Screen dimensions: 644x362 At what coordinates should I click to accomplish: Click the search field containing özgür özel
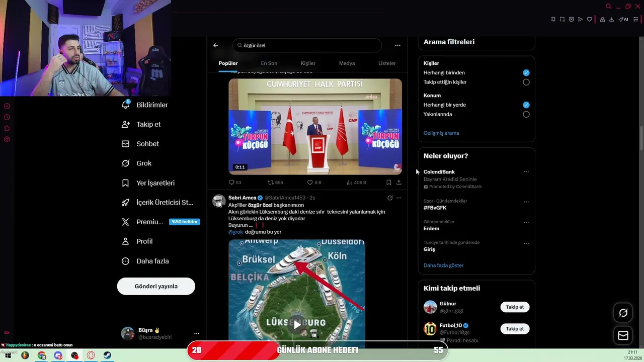click(307, 45)
